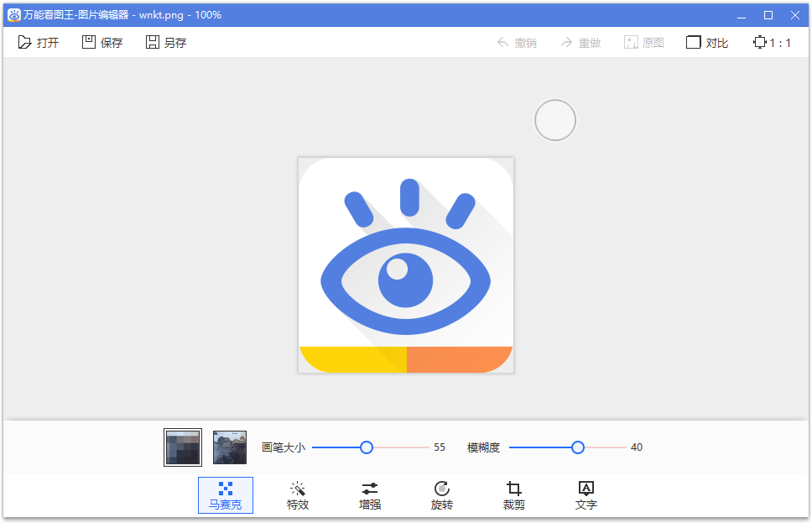812x523 pixels.
Task: Click the 画笔大小 label
Action: (284, 447)
